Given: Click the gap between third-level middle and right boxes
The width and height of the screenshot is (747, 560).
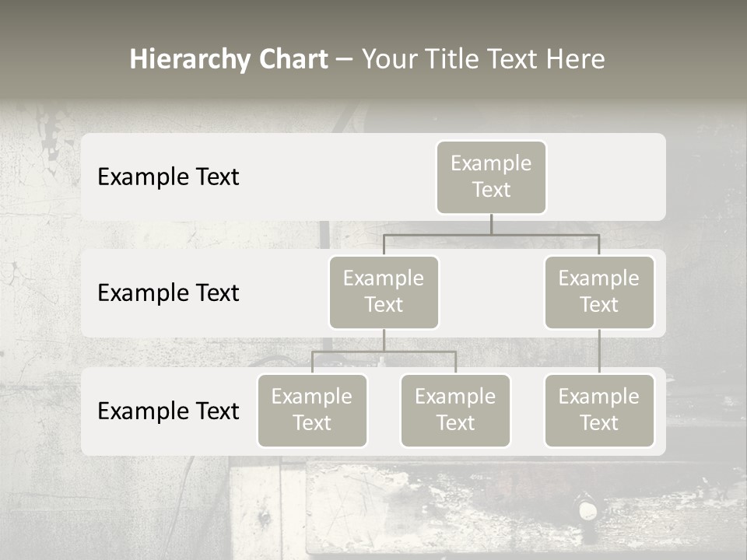Looking at the screenshot, I should [527, 411].
